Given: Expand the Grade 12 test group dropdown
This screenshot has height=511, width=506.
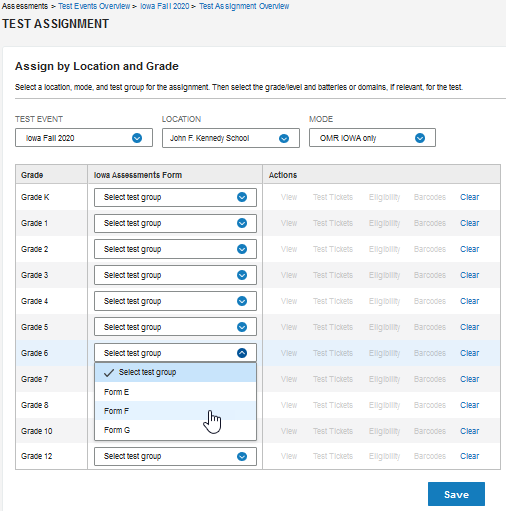Looking at the screenshot, I should [x=175, y=456].
